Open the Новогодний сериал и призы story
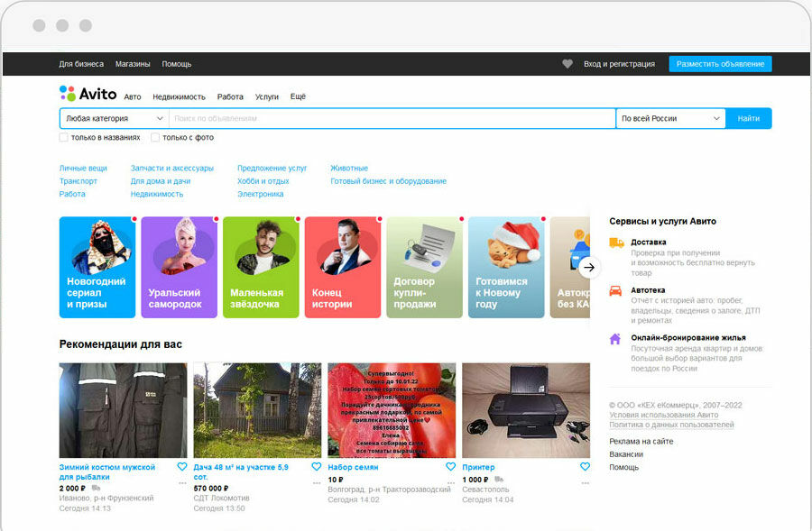The height and width of the screenshot is (531, 812). click(x=97, y=267)
